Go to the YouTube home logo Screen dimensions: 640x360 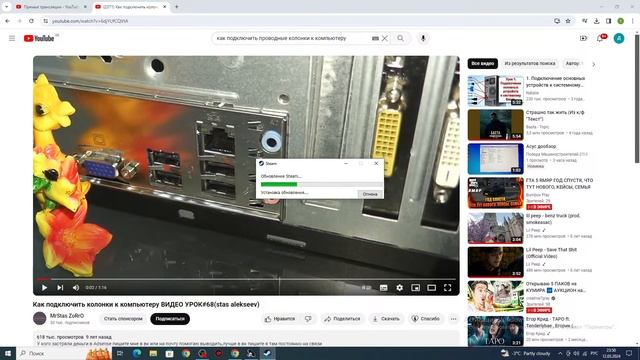[x=39, y=38]
